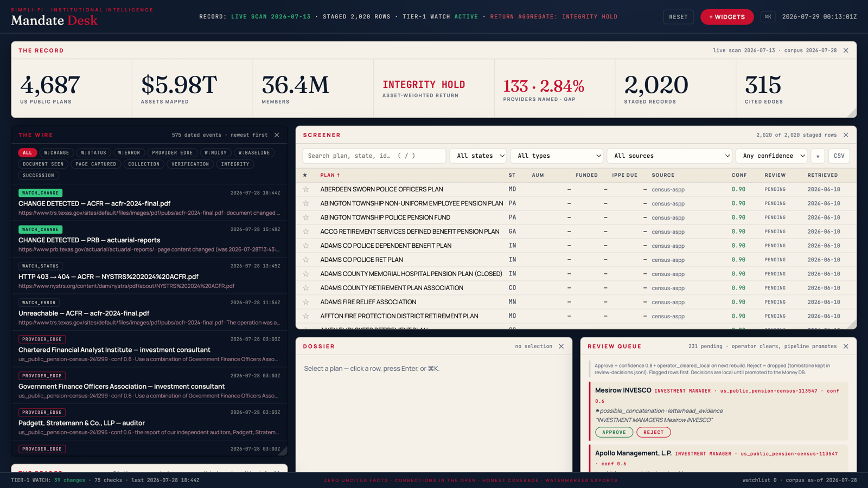Click the Mandate Desk logo
This screenshot has width=868, height=488.
click(x=54, y=20)
